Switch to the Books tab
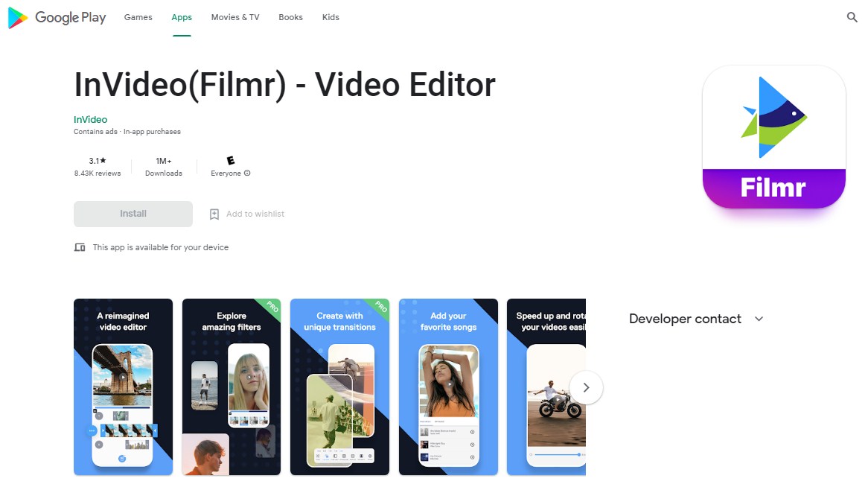Image resolution: width=868 pixels, height=493 pixels. point(290,17)
